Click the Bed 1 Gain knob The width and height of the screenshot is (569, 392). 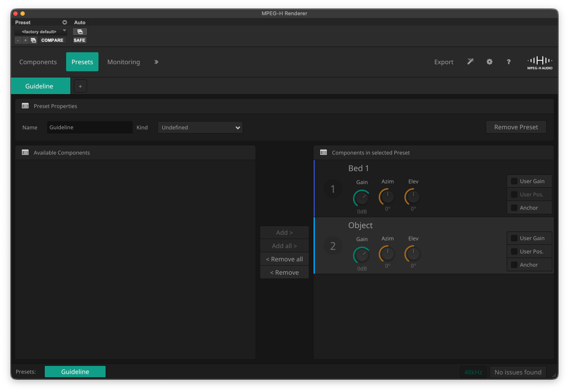(362, 198)
